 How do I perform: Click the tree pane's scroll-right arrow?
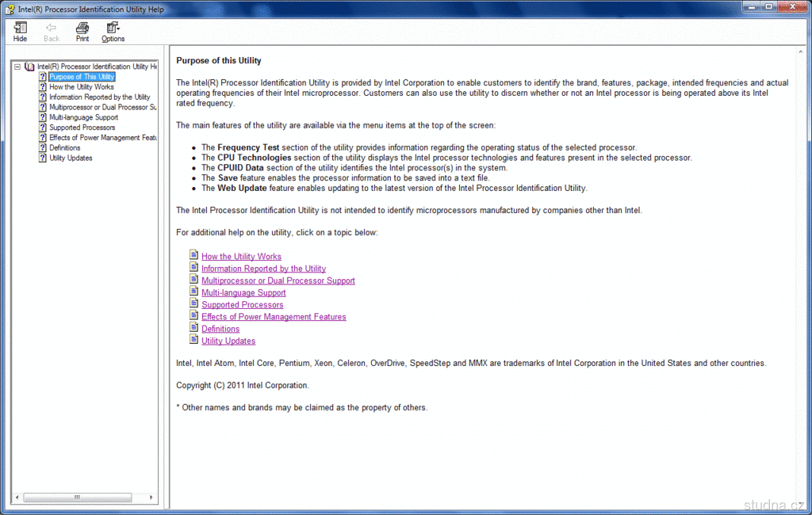coord(151,498)
